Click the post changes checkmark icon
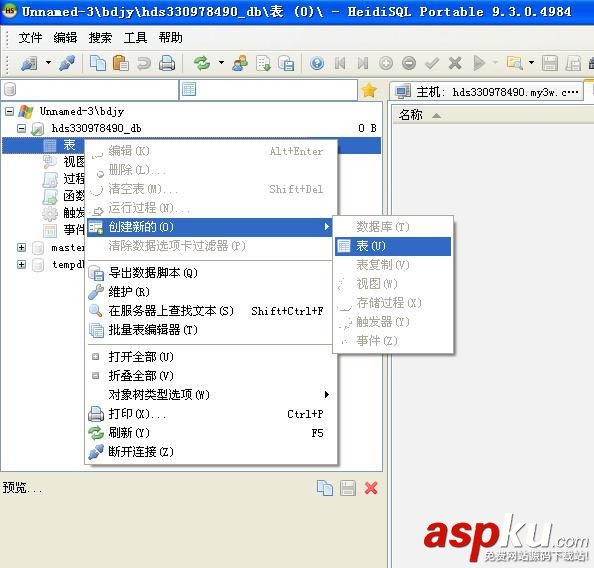Image resolution: width=594 pixels, height=568 pixels. click(432, 63)
